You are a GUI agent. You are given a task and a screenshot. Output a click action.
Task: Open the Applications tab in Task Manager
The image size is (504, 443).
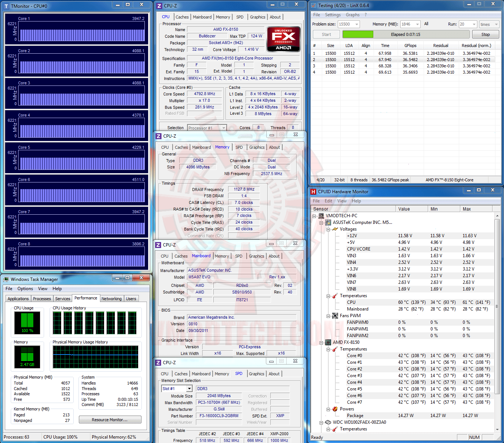18,299
